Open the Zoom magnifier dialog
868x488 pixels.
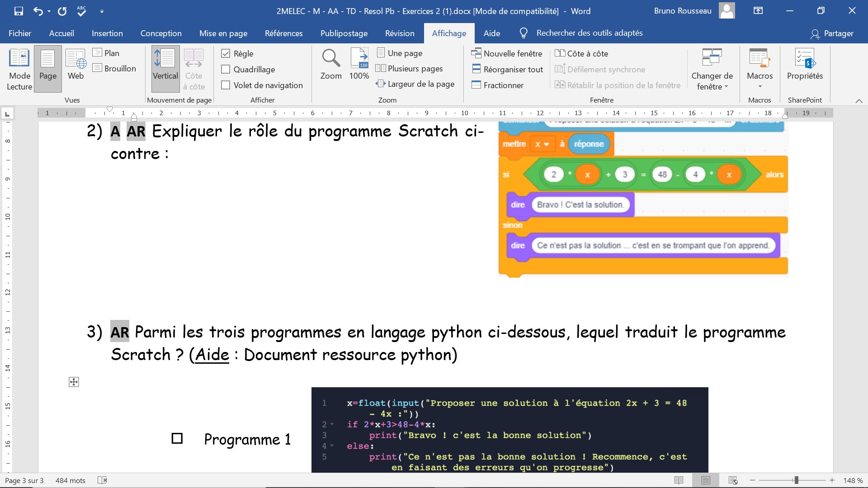pyautogui.click(x=331, y=65)
